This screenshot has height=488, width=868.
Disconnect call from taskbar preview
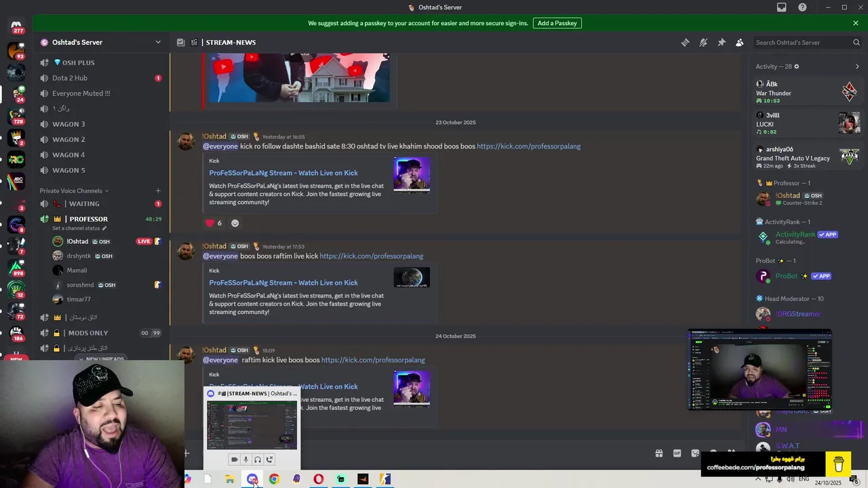[x=269, y=460]
